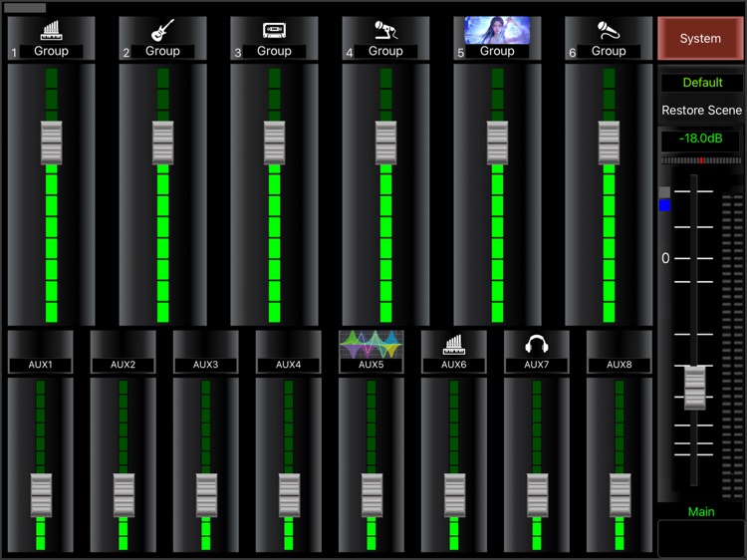
Task: Click the Group label of channel 6
Action: 609,51
